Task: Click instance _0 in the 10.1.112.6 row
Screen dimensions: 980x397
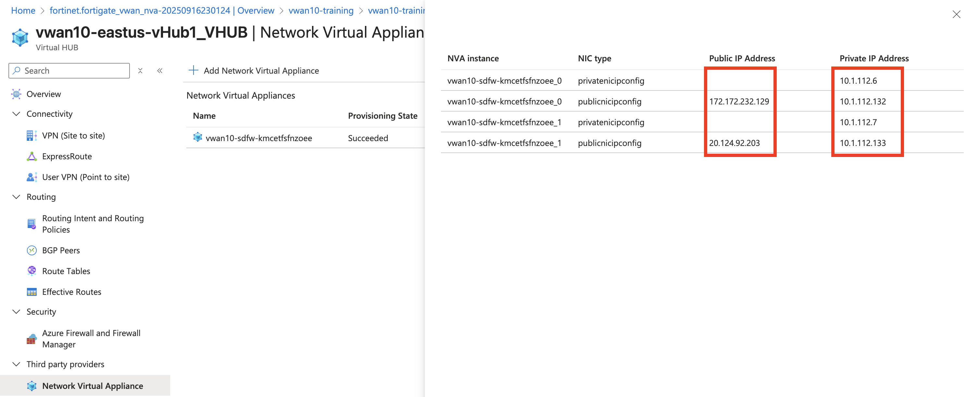Action: (x=505, y=80)
